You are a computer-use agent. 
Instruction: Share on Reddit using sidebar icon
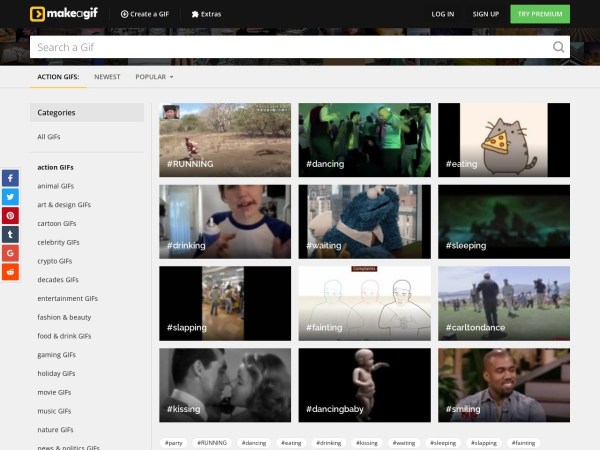tap(10, 271)
